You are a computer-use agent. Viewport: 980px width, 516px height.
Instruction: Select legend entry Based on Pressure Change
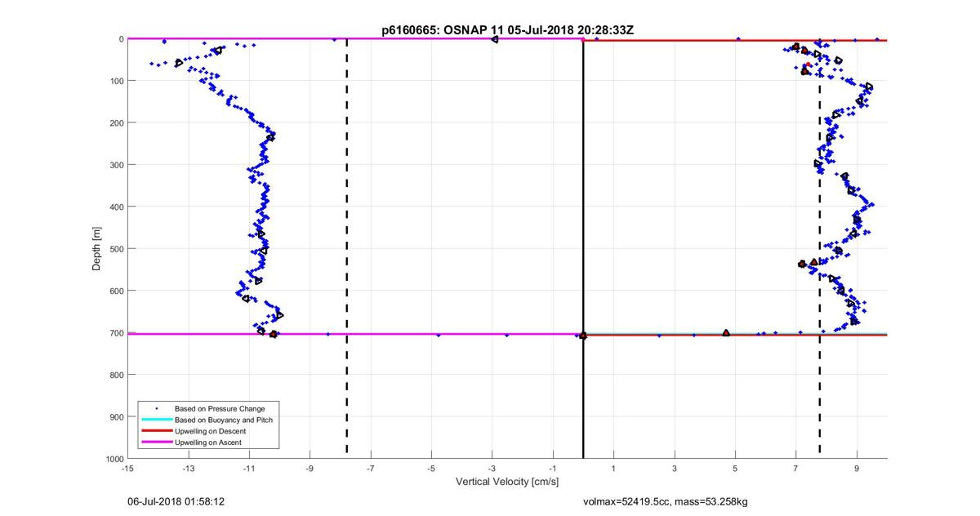click(x=220, y=408)
